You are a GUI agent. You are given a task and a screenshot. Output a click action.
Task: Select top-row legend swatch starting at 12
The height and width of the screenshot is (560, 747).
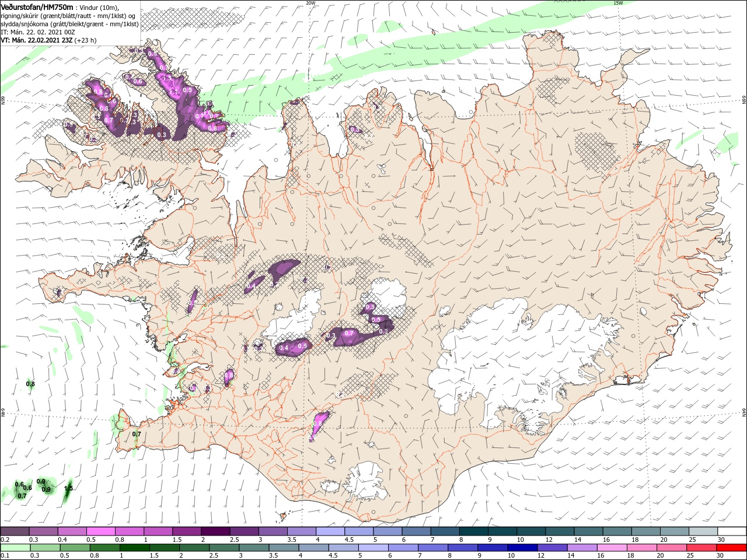tap(560, 531)
